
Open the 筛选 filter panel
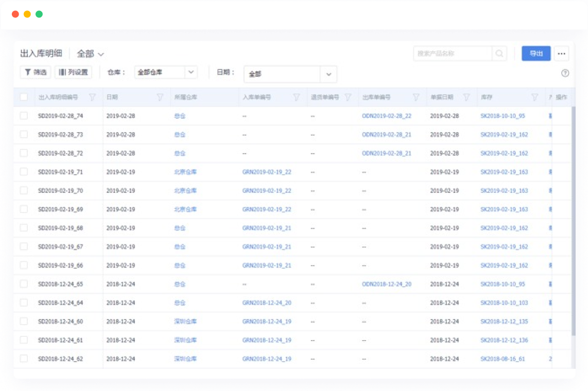click(x=35, y=72)
